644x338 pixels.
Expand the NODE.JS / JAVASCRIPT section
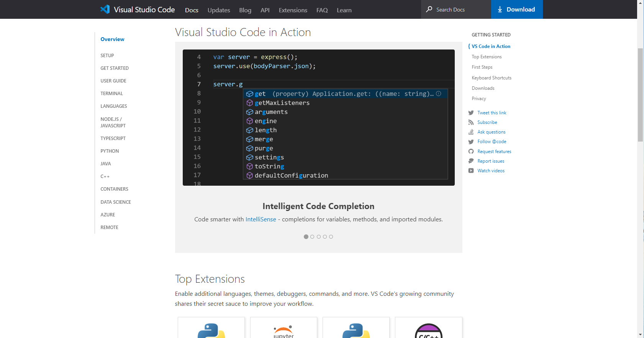[113, 122]
